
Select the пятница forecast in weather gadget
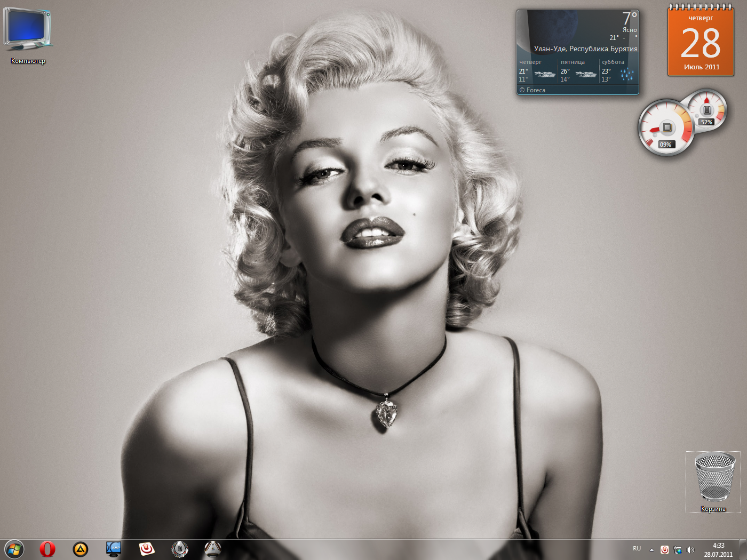click(578, 71)
